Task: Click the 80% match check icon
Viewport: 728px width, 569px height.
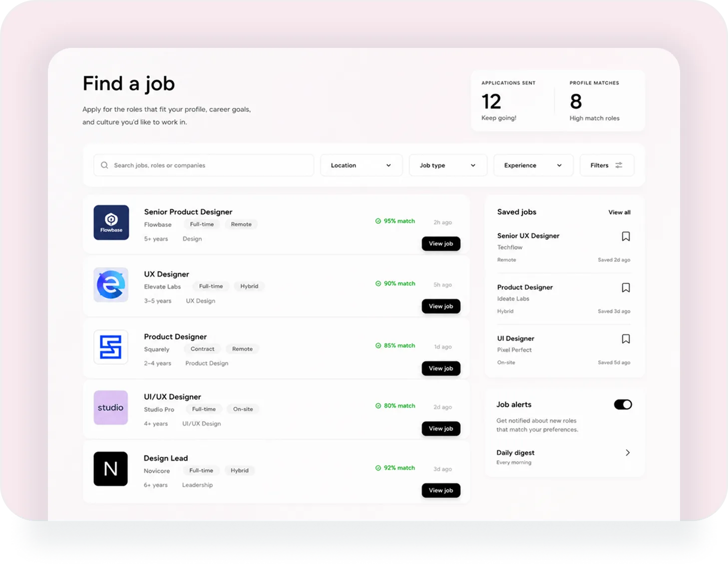Action: (x=378, y=406)
